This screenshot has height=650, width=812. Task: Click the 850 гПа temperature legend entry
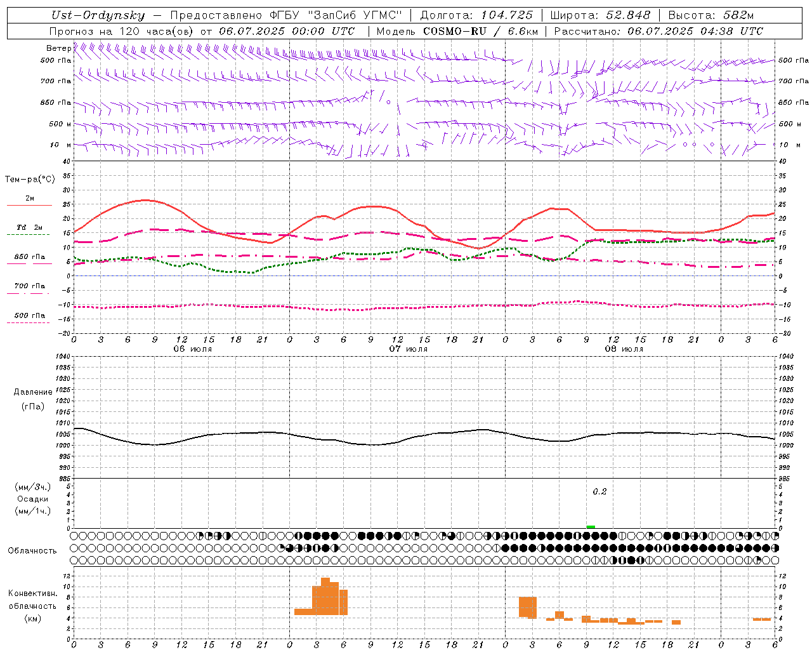pos(30,256)
